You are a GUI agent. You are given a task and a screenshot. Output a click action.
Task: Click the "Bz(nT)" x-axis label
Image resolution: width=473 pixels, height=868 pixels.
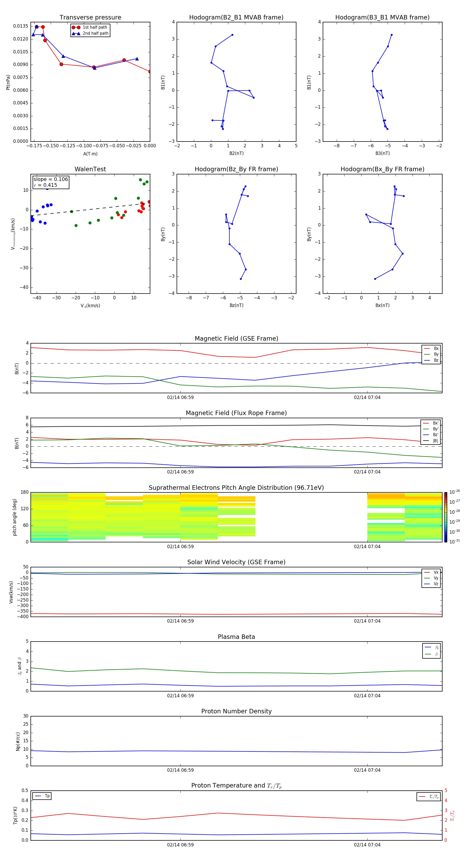pos(236,305)
